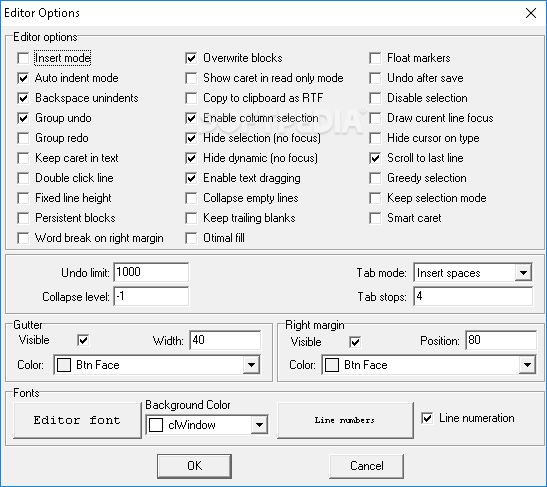Check Word break on right margin
The height and width of the screenshot is (487, 547).
point(23,238)
